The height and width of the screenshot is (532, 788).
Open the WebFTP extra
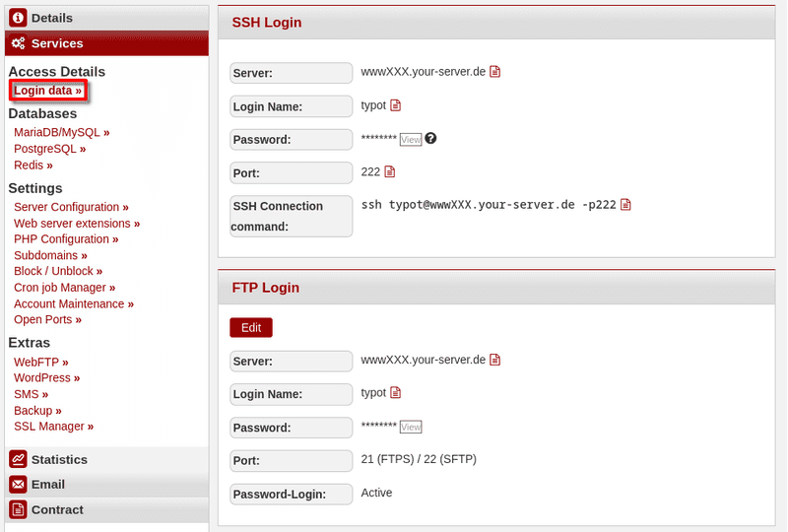[40, 363]
